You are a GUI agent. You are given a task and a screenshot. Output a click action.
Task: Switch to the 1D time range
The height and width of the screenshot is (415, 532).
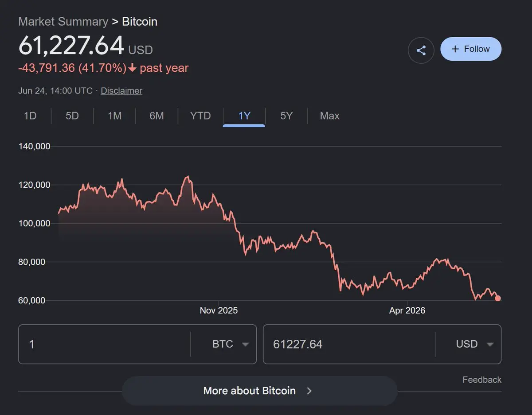(30, 116)
